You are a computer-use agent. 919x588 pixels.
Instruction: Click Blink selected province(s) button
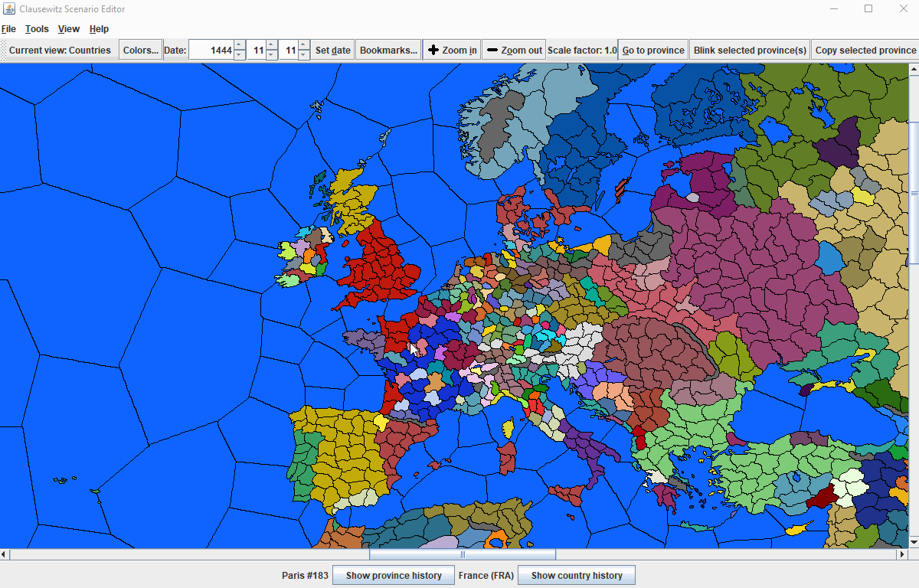[750, 51]
